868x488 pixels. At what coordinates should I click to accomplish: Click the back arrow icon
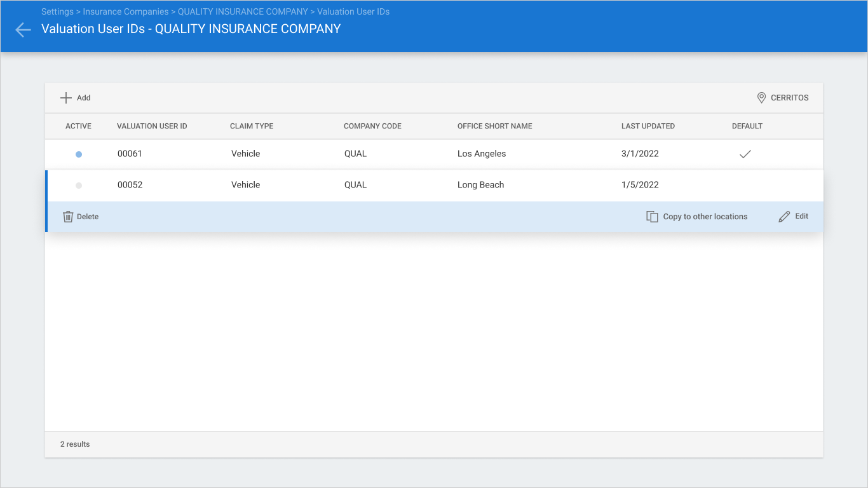23,30
